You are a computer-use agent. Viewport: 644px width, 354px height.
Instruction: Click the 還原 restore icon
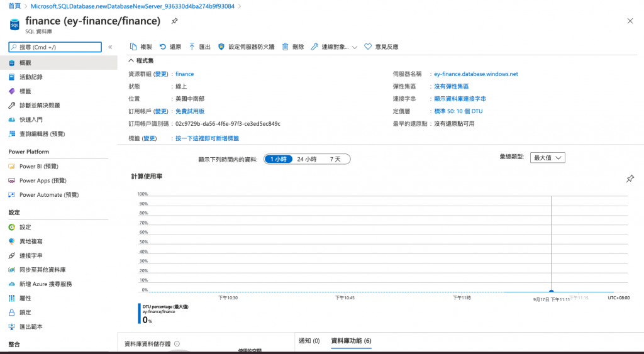pyautogui.click(x=163, y=47)
